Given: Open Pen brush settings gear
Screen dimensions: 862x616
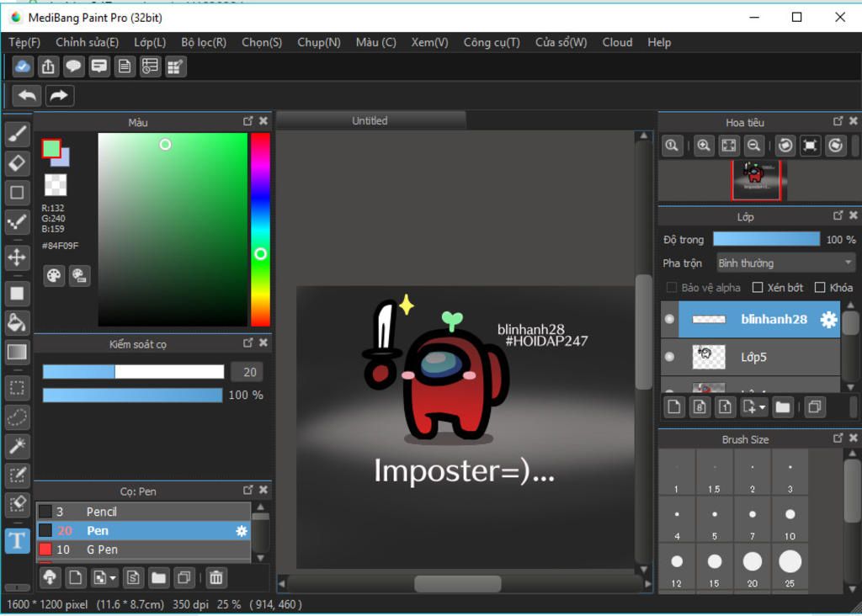Looking at the screenshot, I should click(242, 531).
